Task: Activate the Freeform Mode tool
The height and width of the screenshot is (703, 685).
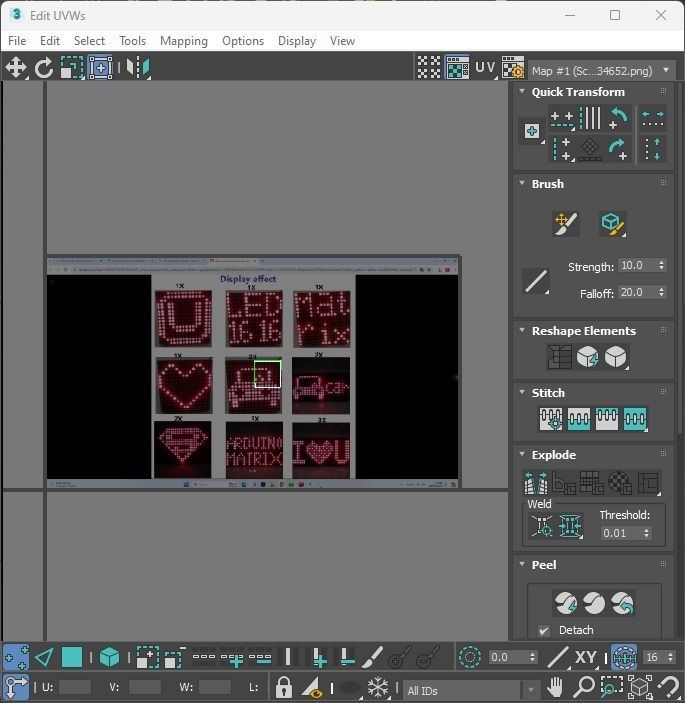Action: point(100,68)
